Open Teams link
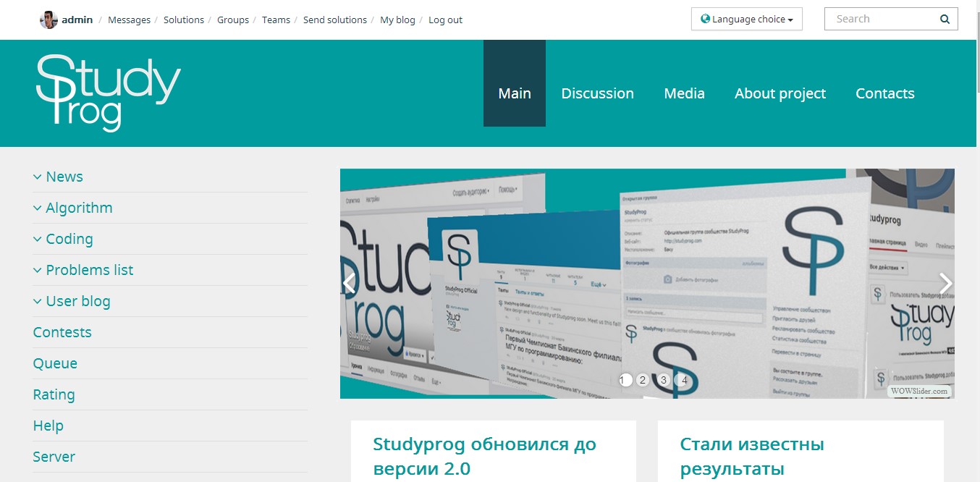 click(276, 20)
